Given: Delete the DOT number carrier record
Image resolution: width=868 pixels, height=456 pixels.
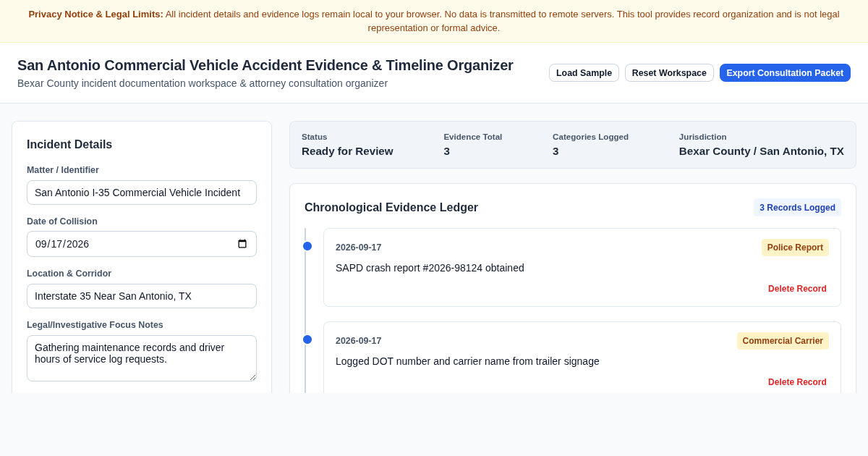Looking at the screenshot, I should [797, 382].
